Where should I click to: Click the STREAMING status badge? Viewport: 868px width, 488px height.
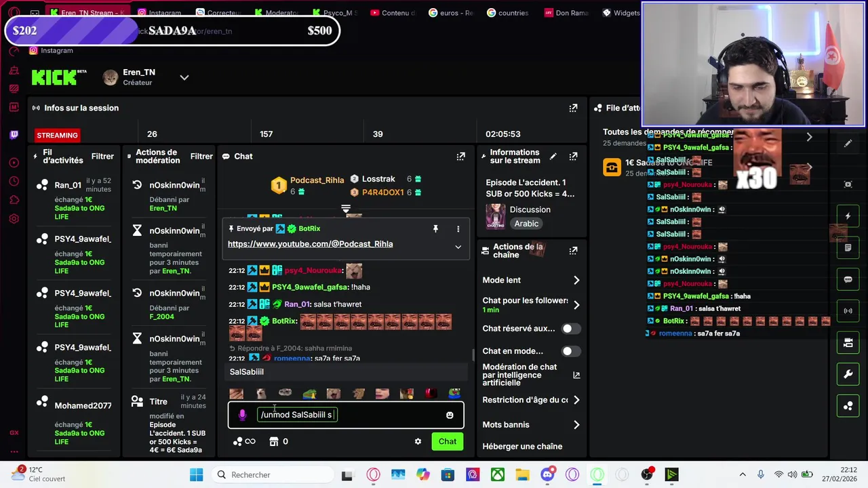coord(57,136)
